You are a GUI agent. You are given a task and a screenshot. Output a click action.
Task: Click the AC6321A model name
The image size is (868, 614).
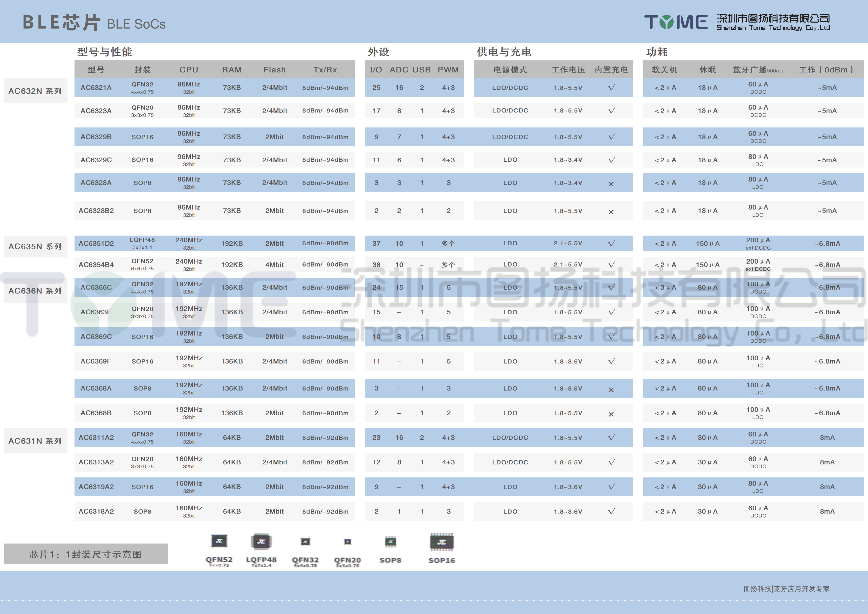point(96,88)
